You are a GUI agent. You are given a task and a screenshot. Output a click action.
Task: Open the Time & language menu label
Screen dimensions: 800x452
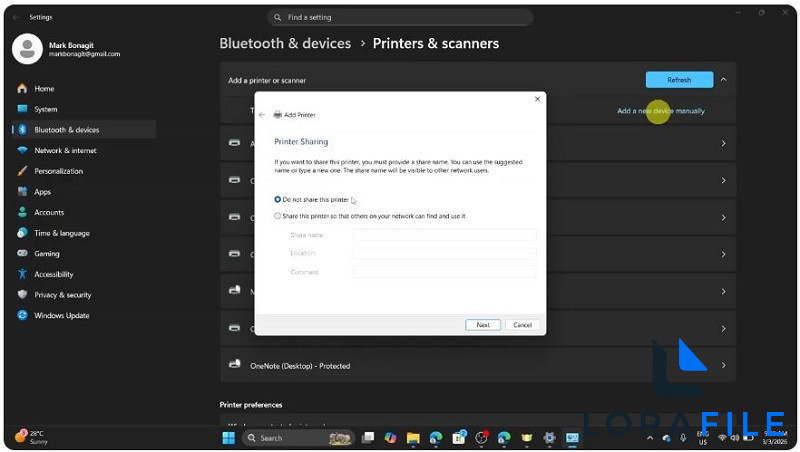click(x=62, y=233)
